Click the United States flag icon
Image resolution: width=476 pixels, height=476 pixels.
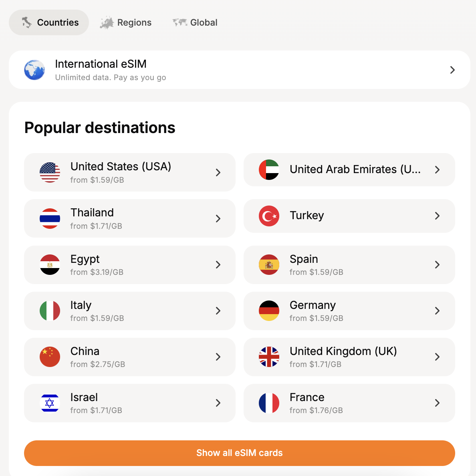[x=50, y=172]
